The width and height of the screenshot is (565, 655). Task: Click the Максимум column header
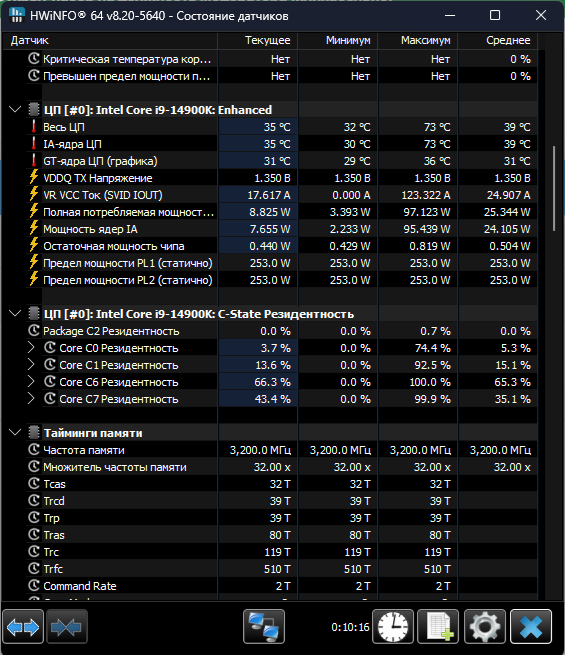click(418, 41)
